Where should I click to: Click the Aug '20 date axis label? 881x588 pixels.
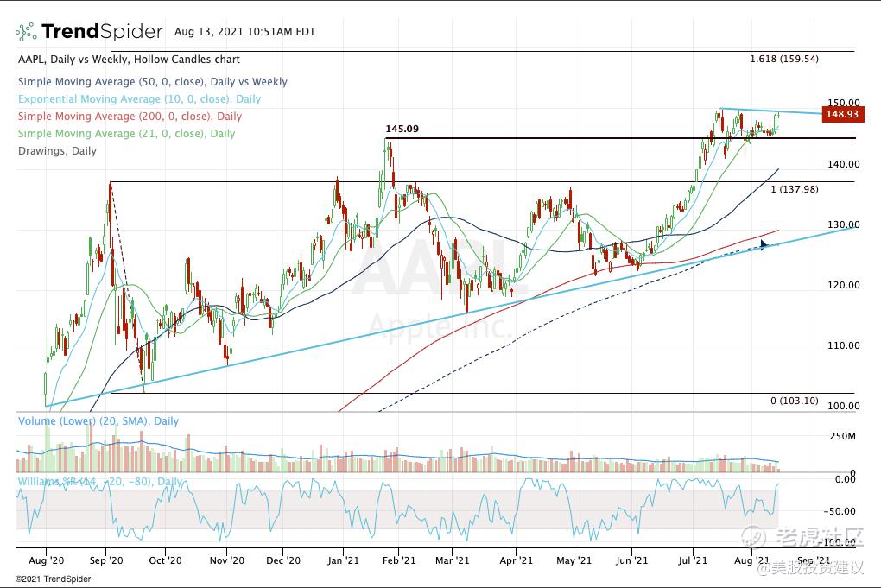click(46, 560)
